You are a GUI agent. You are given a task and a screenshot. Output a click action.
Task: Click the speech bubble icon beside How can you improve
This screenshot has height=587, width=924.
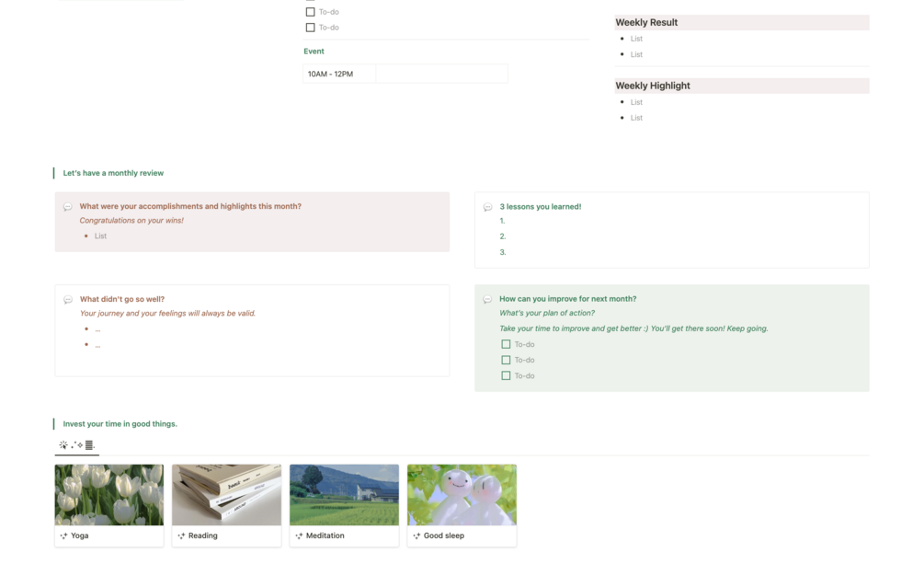pos(487,299)
